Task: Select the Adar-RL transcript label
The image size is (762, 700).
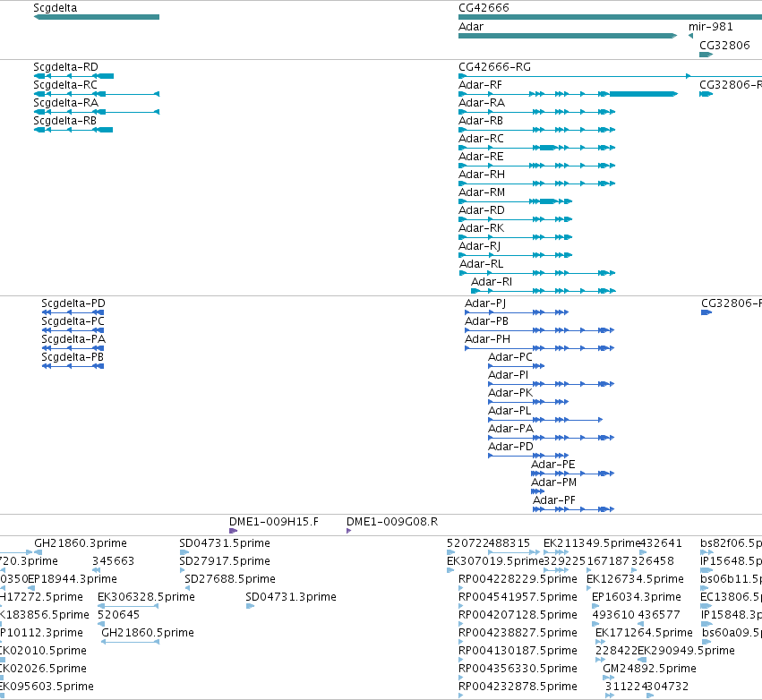Action: (x=481, y=264)
